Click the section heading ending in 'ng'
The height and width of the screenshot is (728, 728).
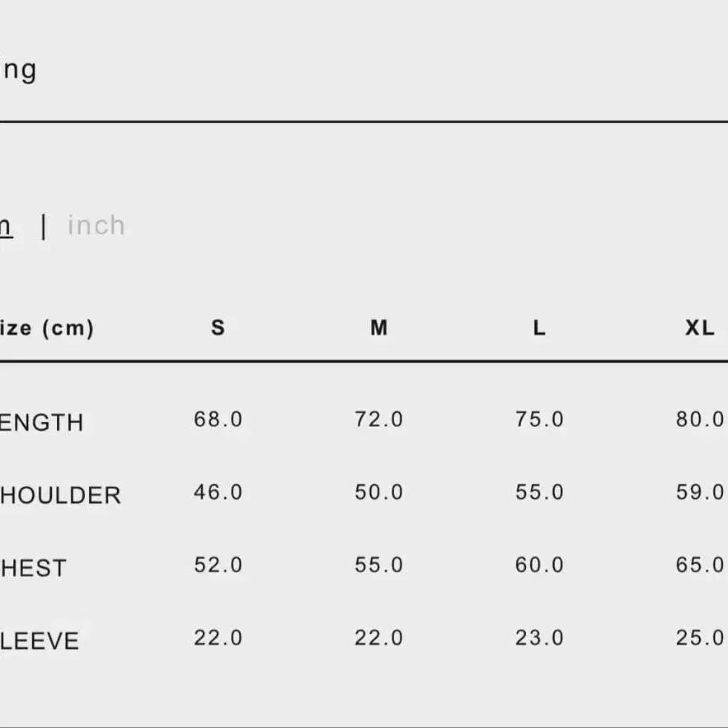click(19, 71)
